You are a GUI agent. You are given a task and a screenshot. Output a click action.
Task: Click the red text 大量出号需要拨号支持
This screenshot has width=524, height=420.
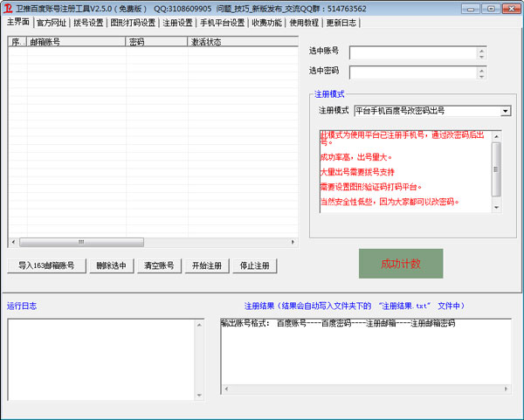pos(357,172)
